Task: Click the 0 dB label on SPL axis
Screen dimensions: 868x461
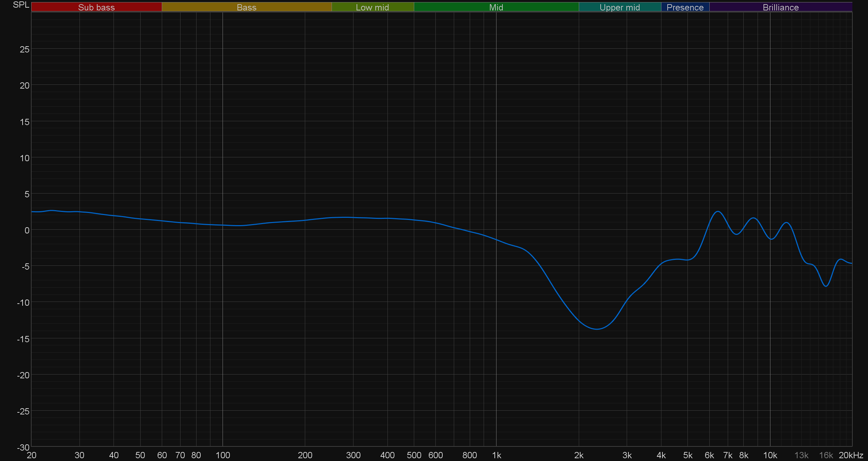Action: pyautogui.click(x=27, y=230)
